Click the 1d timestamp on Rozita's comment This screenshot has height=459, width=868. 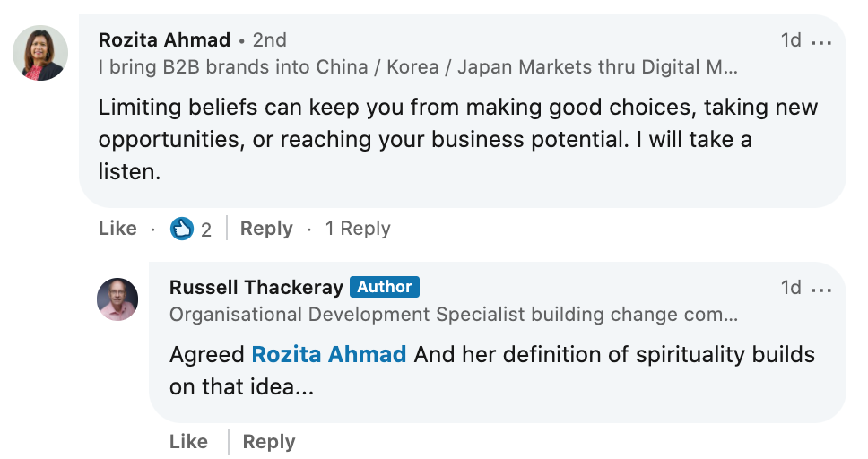point(790,41)
